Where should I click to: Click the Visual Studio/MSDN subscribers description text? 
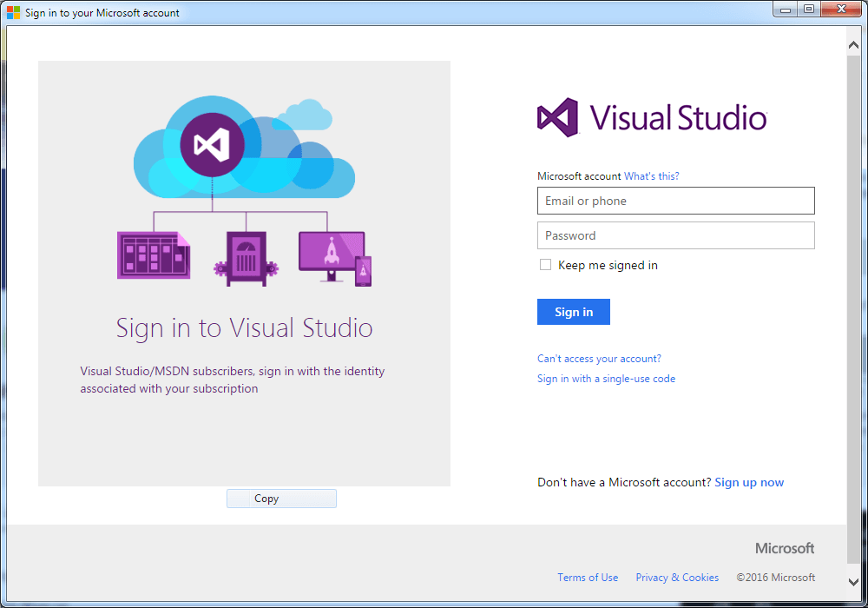pos(233,380)
